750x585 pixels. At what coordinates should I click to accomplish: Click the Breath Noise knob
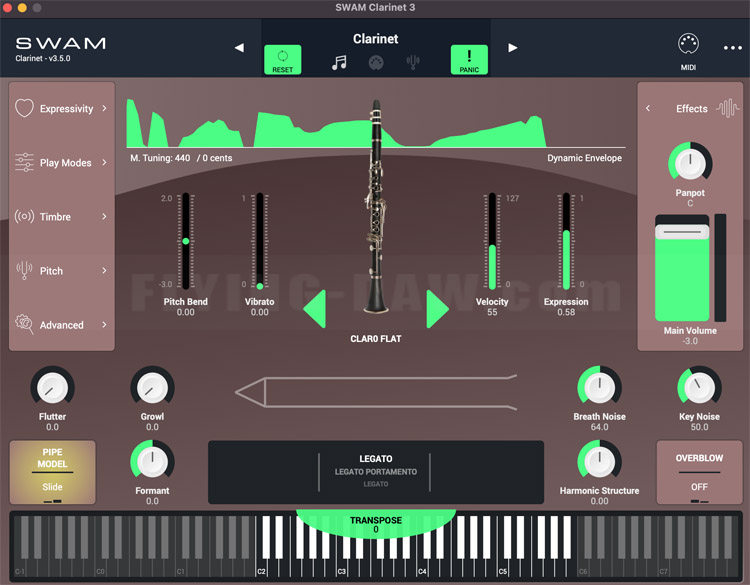(599, 388)
